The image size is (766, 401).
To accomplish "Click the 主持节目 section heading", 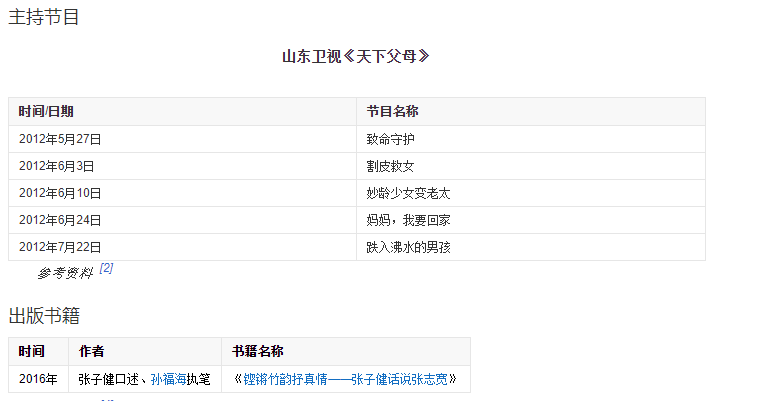I will click(x=44, y=17).
